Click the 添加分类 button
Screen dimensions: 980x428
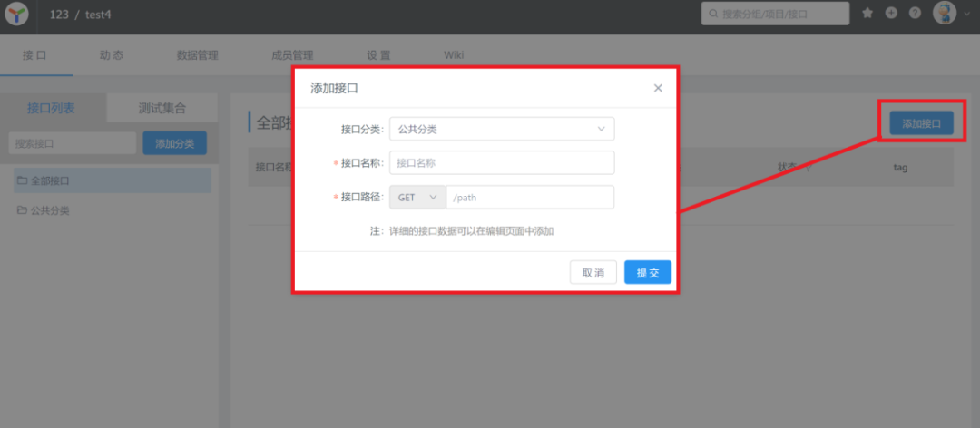(175, 143)
